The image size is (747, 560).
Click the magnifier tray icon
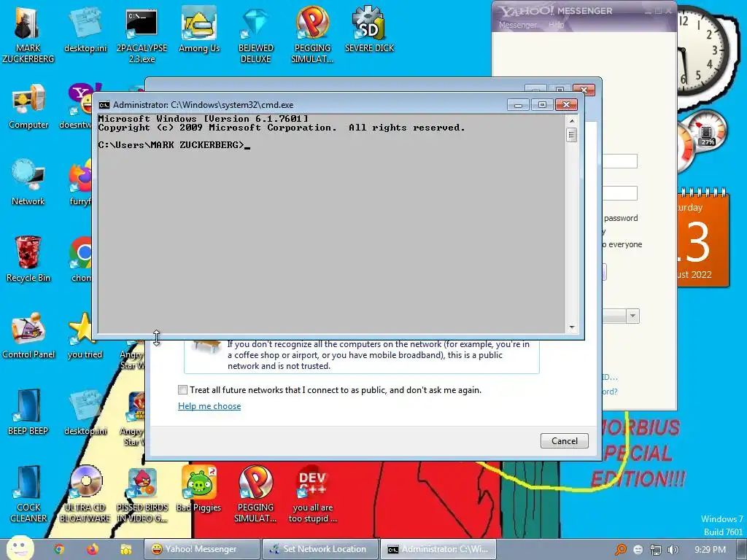(621, 550)
